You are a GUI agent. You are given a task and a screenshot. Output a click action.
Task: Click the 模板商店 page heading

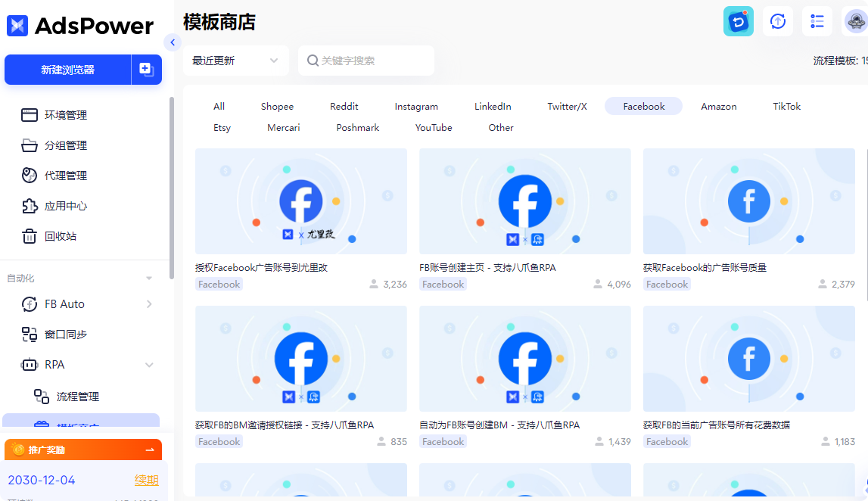(219, 22)
